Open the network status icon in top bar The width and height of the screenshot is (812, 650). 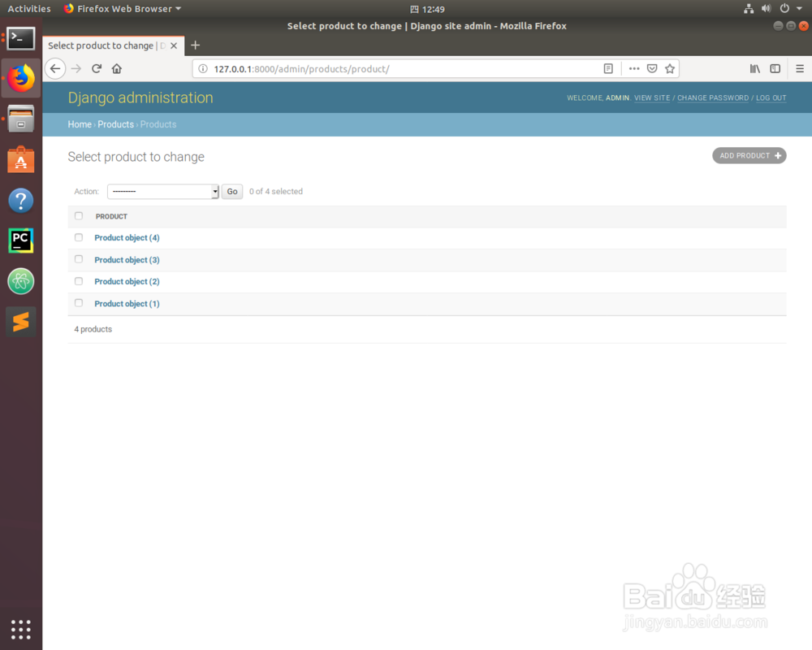coord(749,9)
